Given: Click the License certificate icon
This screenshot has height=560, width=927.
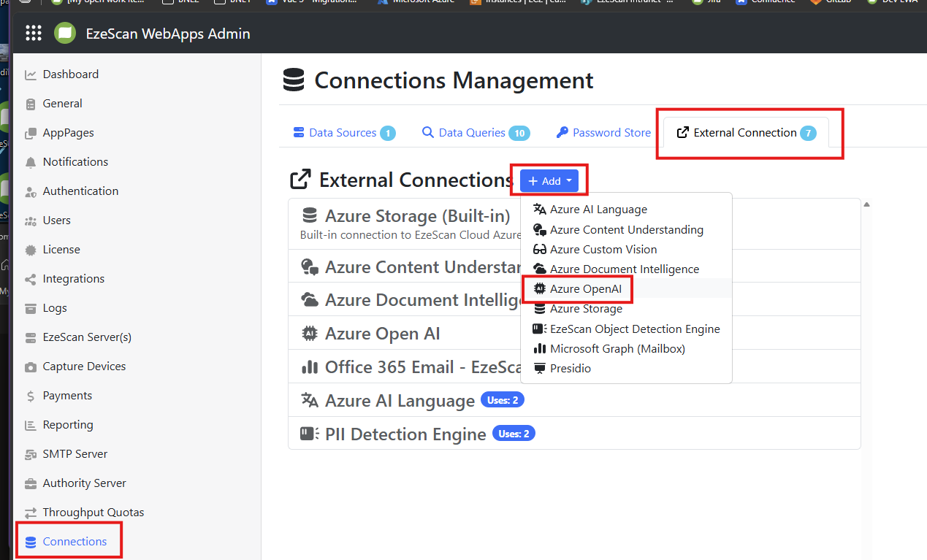Looking at the screenshot, I should tap(31, 250).
